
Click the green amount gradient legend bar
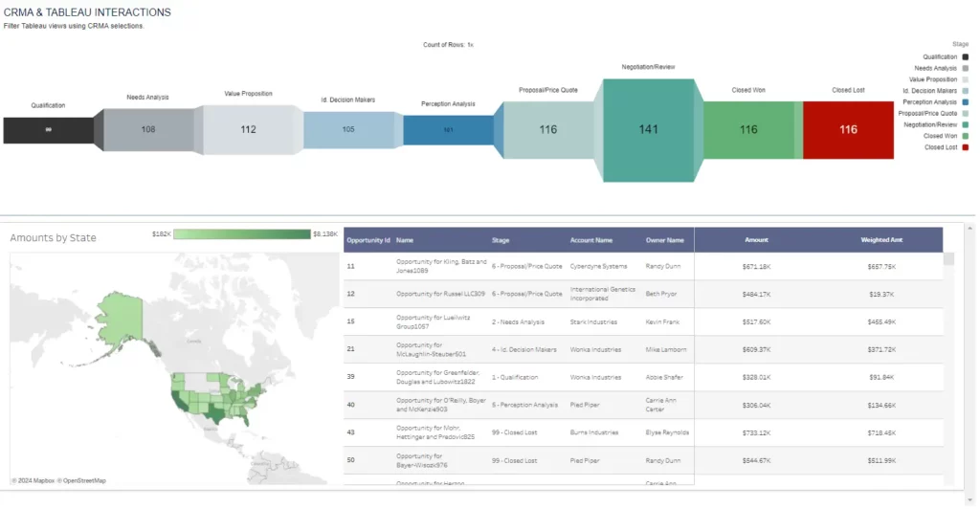243,234
